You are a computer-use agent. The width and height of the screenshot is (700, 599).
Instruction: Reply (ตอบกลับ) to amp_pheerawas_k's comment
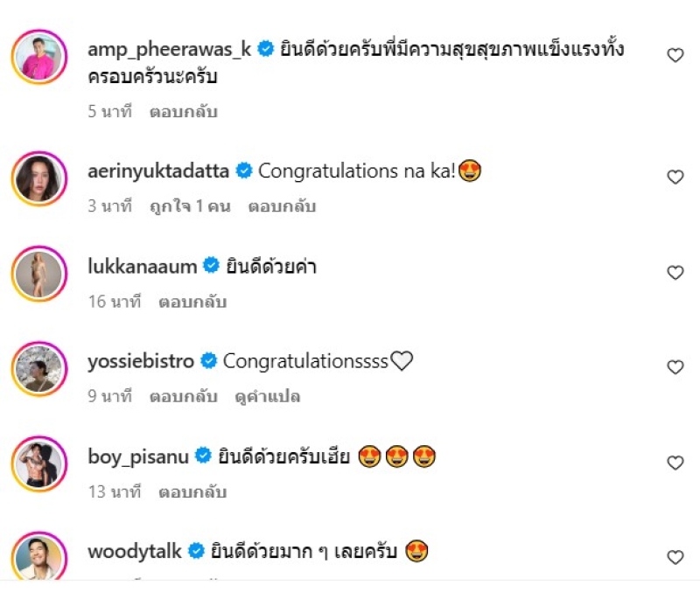click(184, 112)
